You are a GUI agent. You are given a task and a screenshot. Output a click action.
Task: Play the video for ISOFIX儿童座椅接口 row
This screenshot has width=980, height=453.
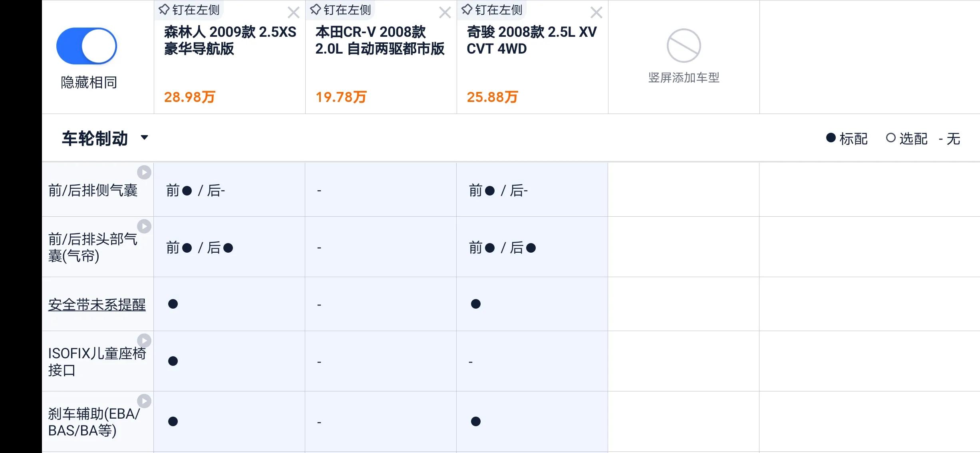[144, 341]
